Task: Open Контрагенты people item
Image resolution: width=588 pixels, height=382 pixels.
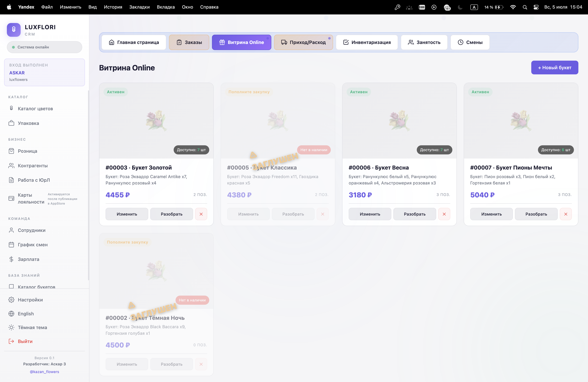Action: tap(45, 166)
